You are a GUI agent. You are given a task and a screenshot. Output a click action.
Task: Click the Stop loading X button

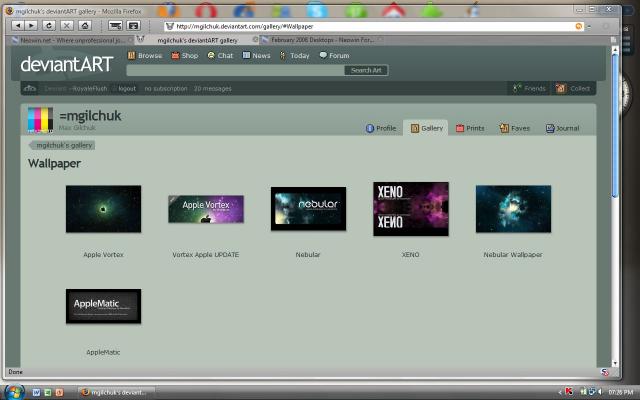click(x=67, y=26)
